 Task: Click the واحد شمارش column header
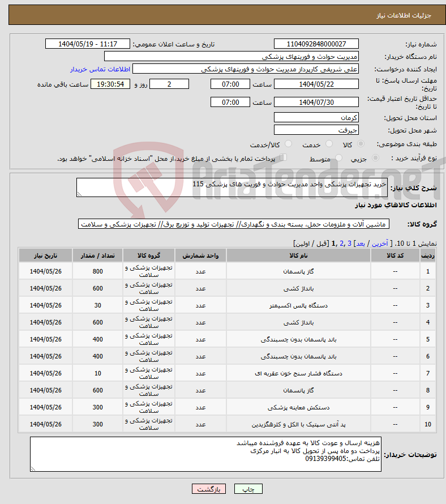click(200, 255)
